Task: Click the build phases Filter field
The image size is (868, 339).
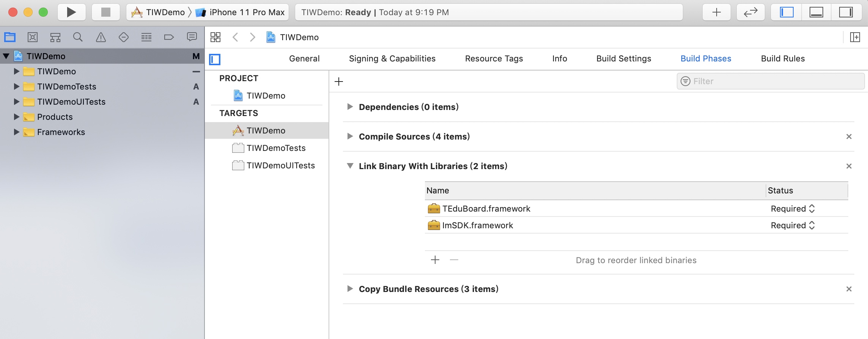Action: [x=771, y=81]
